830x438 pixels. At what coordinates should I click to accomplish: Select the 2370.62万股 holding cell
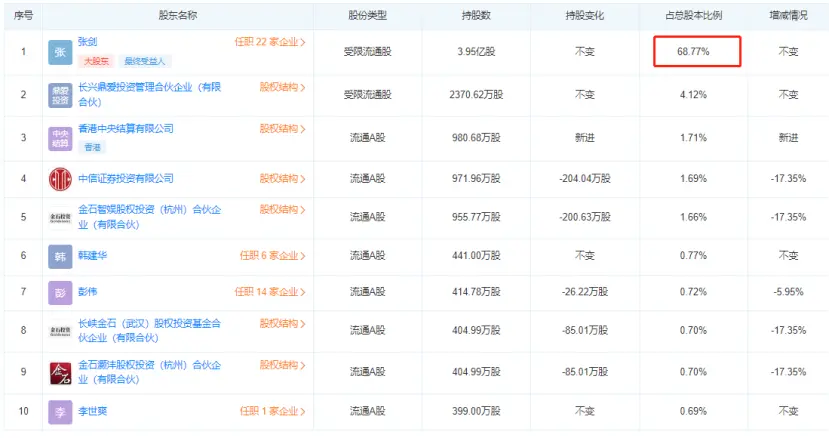[x=476, y=94]
